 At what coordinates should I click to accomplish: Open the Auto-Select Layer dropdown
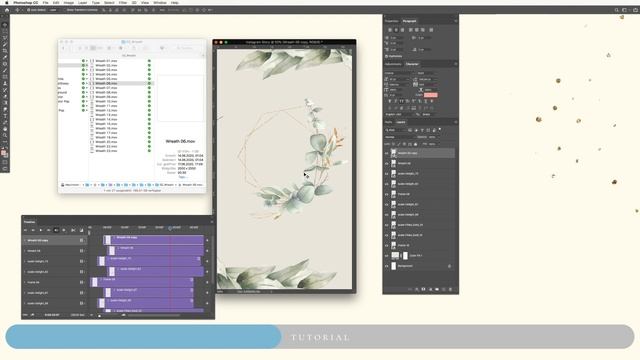(x=53, y=10)
